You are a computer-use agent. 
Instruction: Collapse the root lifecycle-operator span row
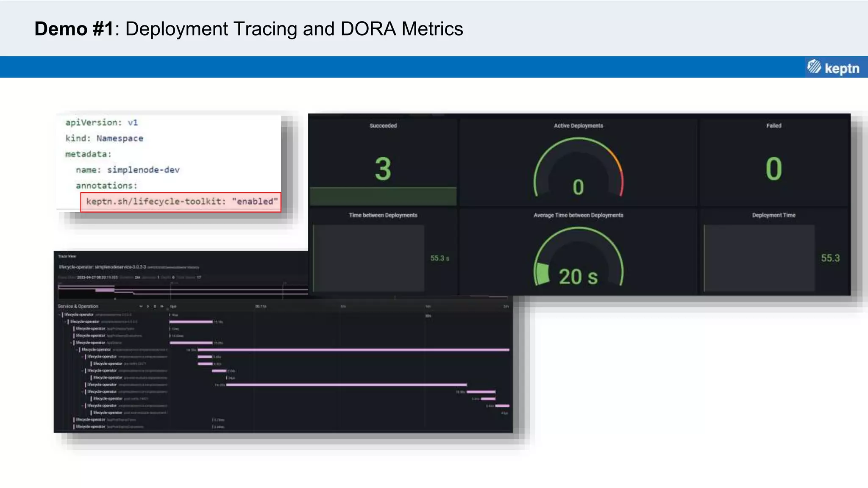[x=59, y=315]
